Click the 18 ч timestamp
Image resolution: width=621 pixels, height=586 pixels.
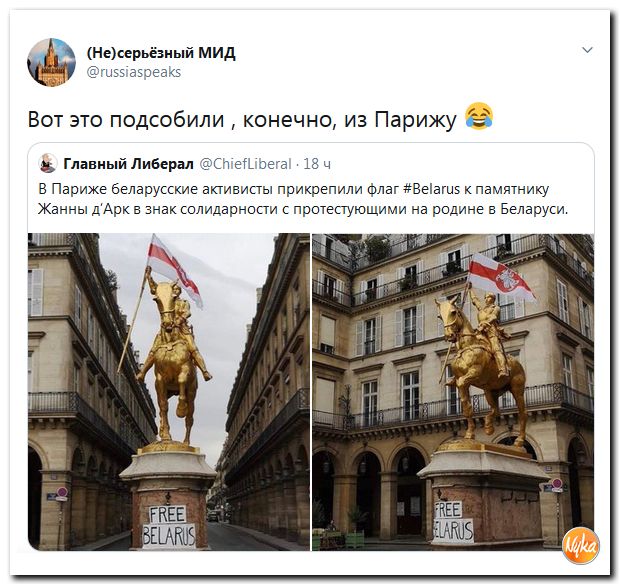(317, 164)
